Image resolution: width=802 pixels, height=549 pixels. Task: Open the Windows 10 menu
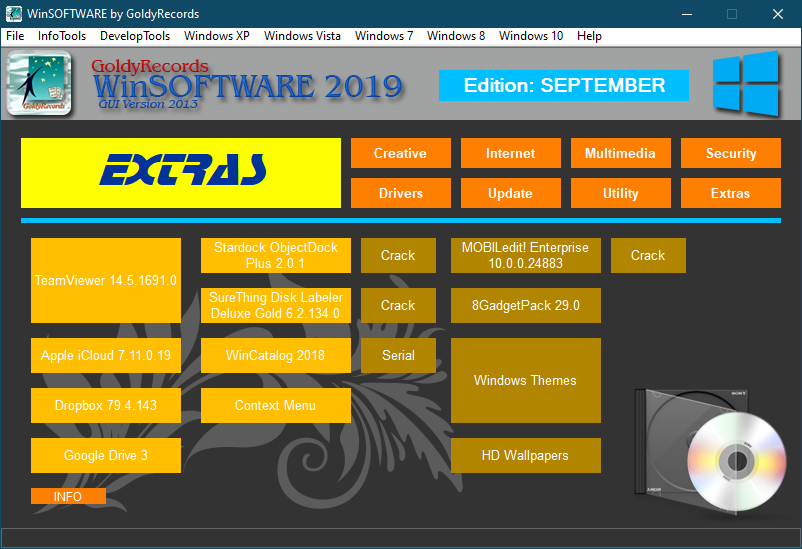531,36
